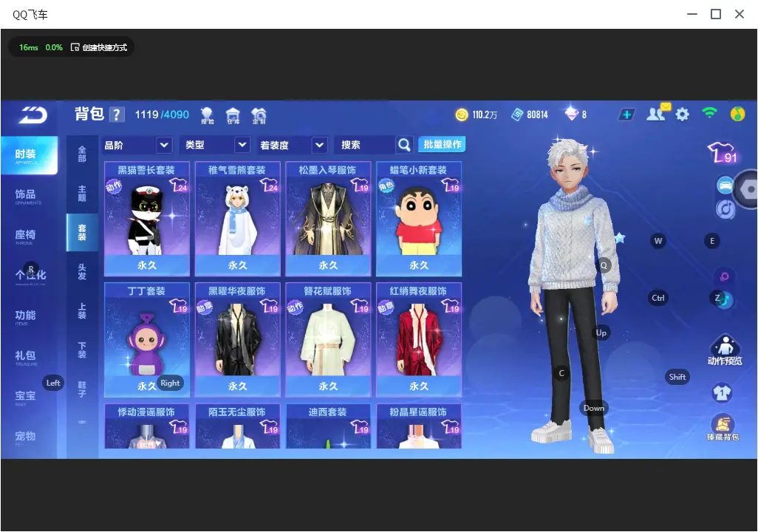Click the 80814 coupon currency icon

point(517,115)
